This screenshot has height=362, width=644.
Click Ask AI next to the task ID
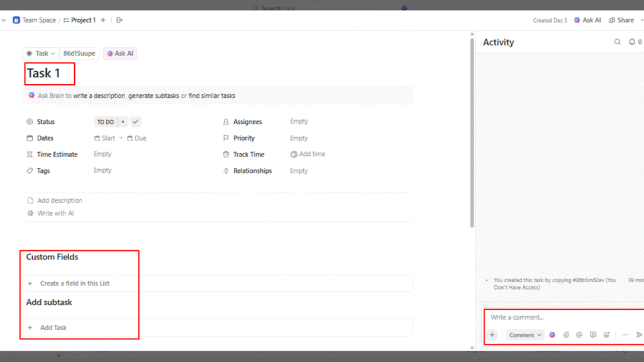tap(120, 53)
